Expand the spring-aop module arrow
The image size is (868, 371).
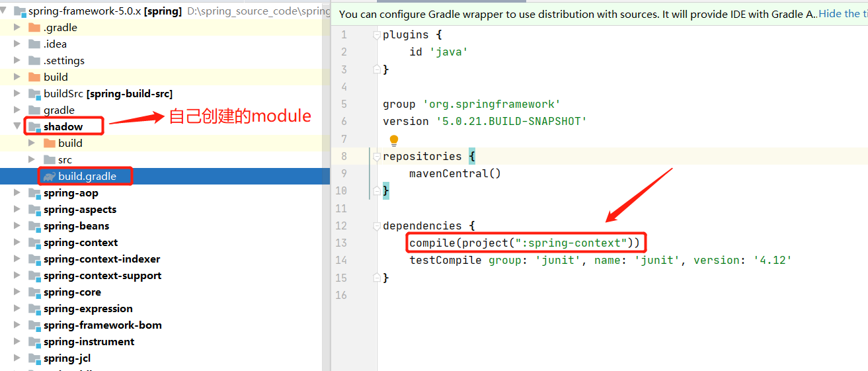click(x=17, y=193)
